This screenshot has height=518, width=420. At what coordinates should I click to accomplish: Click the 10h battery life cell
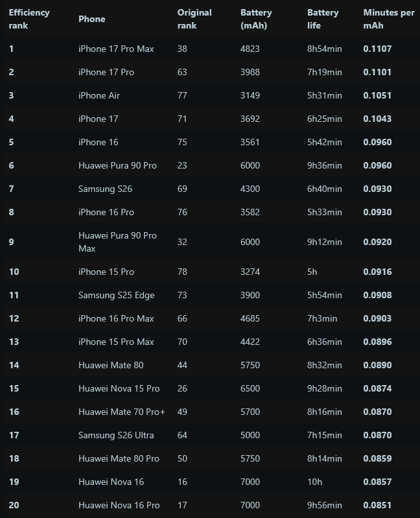coord(314,482)
